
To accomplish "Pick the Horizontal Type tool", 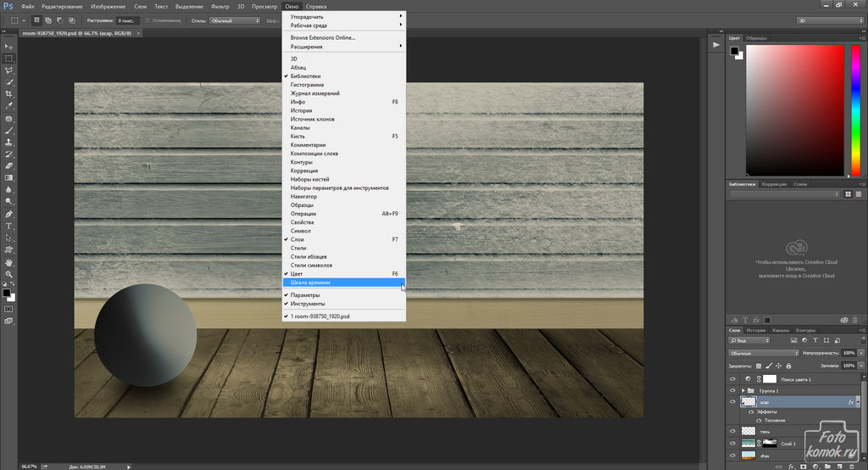I will (x=9, y=227).
